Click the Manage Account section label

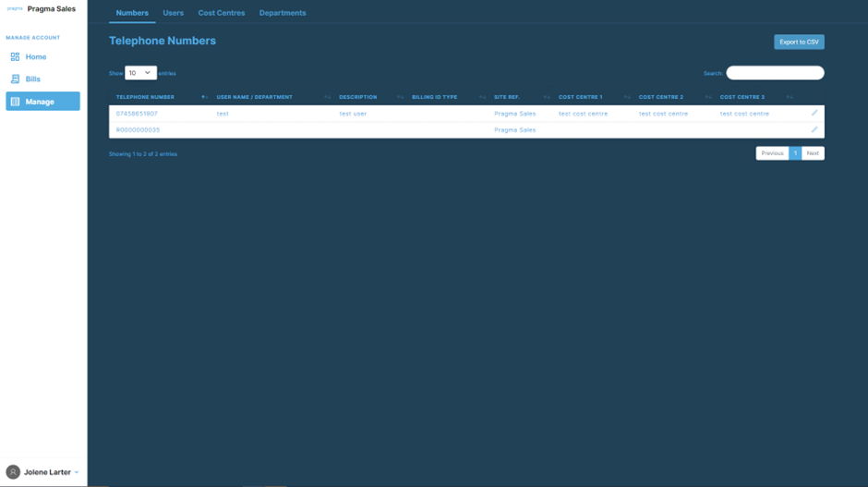pos(32,38)
